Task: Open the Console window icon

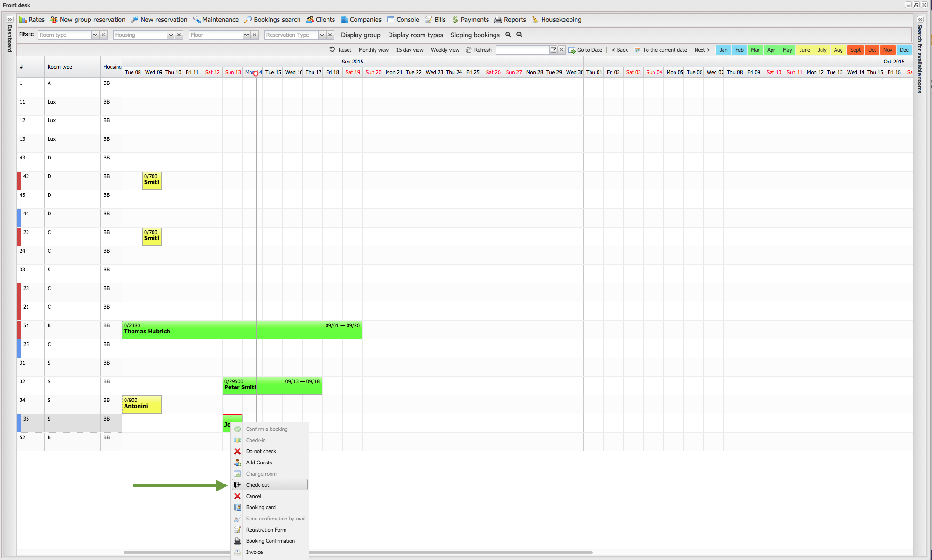Action: [391, 20]
